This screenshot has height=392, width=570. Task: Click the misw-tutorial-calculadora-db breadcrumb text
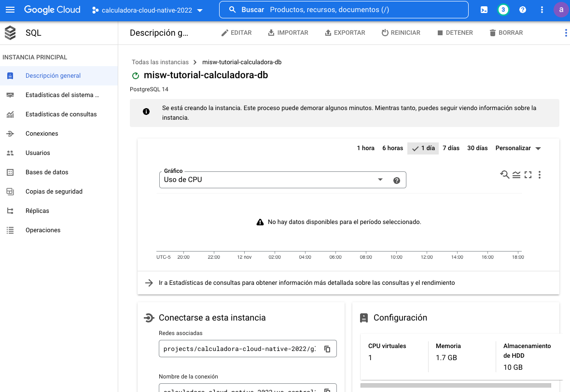(242, 62)
